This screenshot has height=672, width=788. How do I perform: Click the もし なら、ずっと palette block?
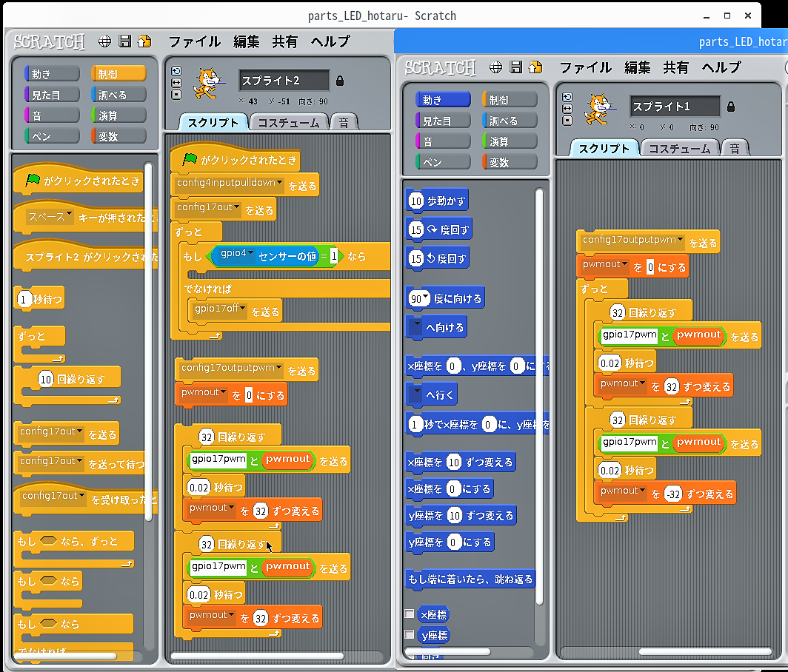tap(74, 549)
